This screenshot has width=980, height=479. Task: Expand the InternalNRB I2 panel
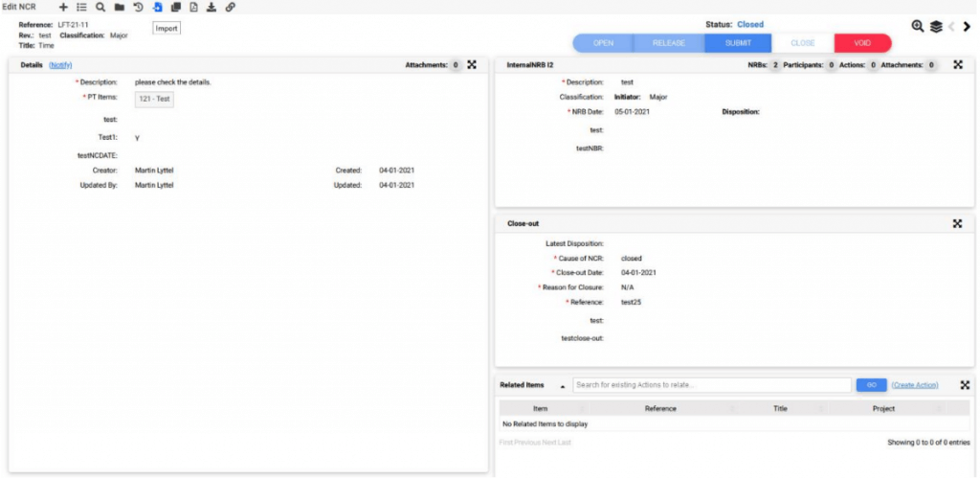coord(957,64)
